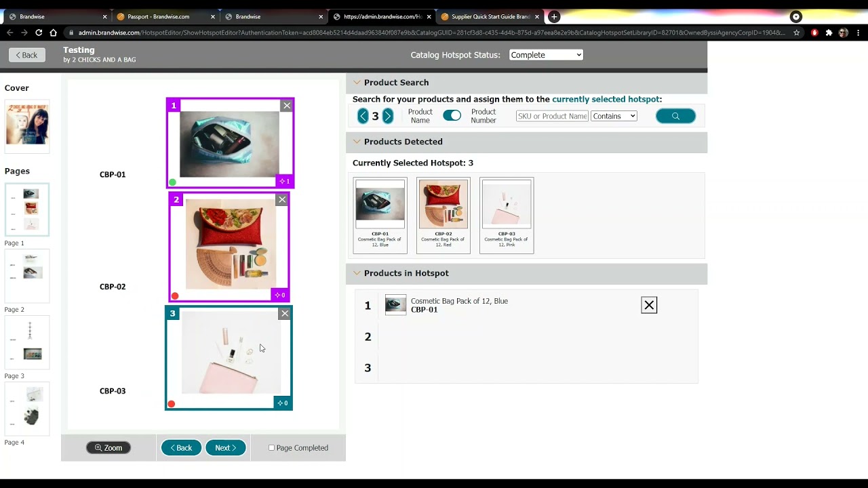Click the browser back arrow
This screenshot has height=488, width=868.
10,33
